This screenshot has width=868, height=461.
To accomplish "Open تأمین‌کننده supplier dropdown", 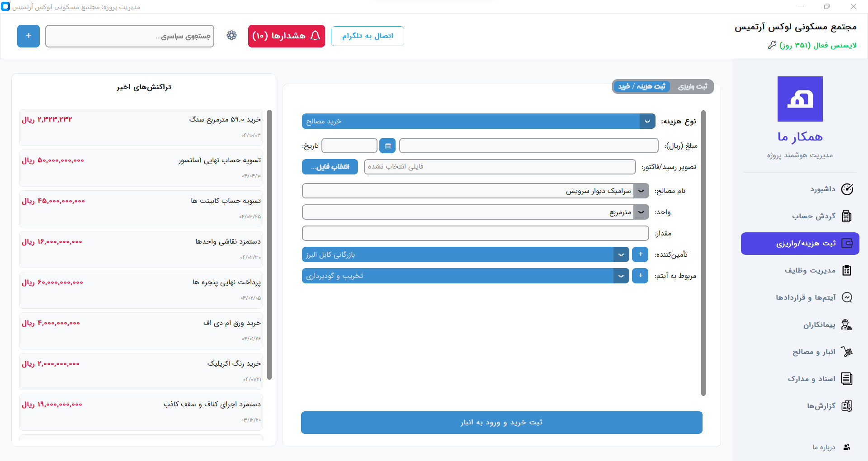I will 621,254.
